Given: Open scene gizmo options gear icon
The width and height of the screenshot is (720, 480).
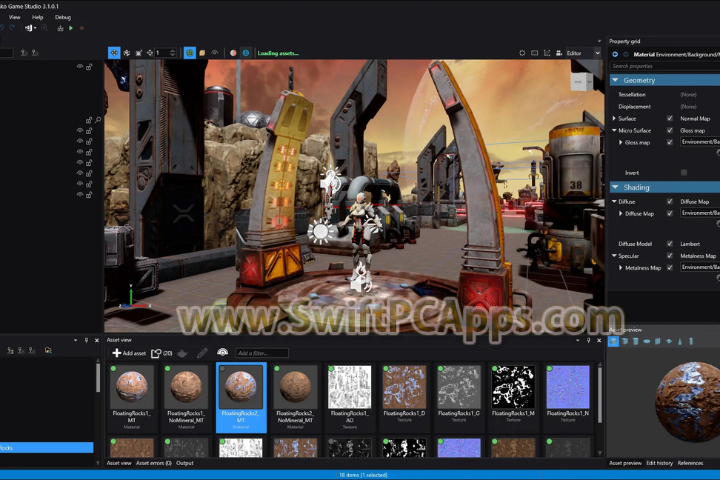Looking at the screenshot, I should pyautogui.click(x=522, y=53).
